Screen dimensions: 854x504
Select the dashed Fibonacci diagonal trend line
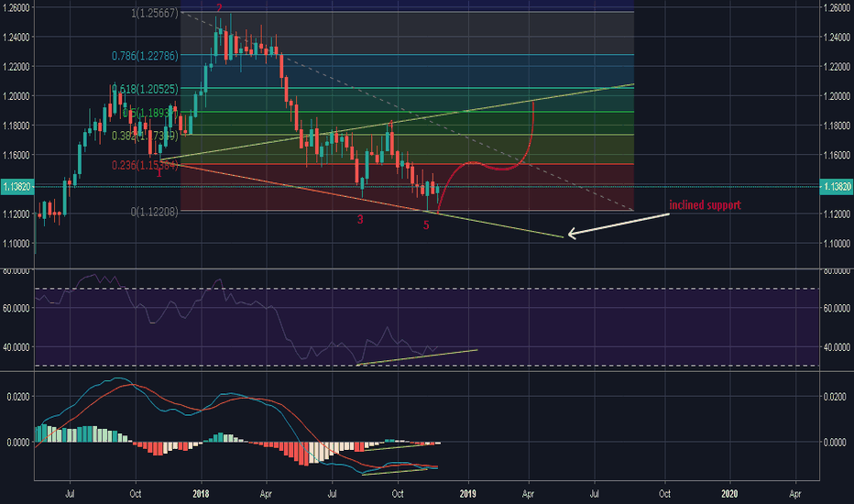[409, 111]
